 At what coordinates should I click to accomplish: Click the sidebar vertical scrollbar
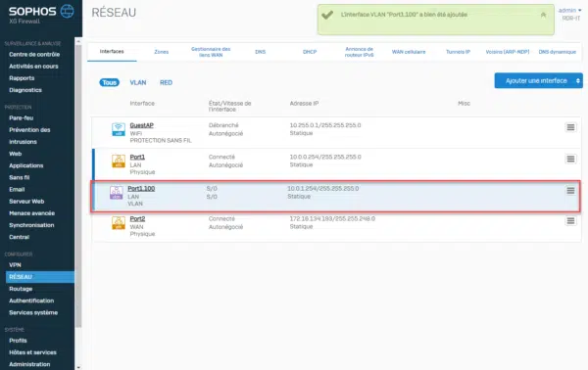click(x=78, y=185)
